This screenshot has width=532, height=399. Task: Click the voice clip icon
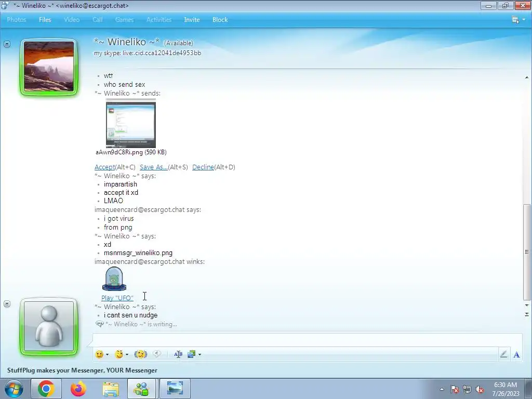click(157, 354)
